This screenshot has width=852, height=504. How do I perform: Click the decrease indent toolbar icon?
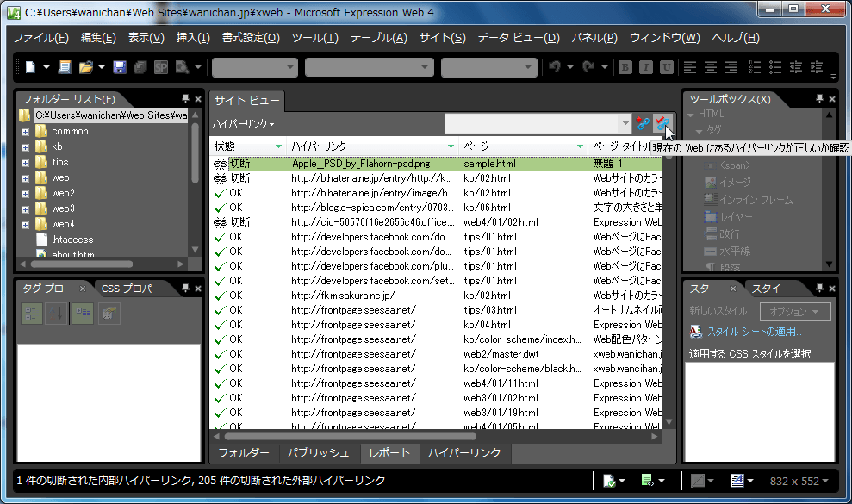(796, 67)
